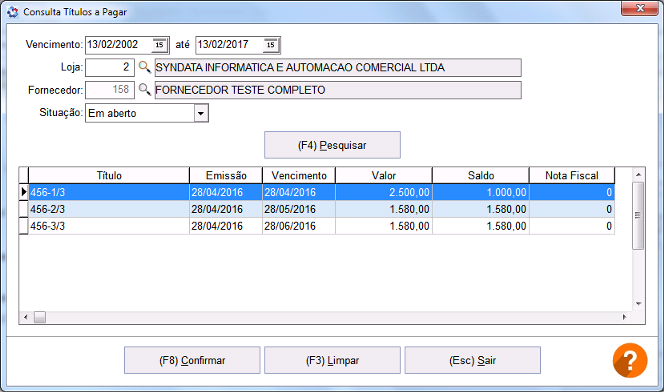Click horizontal scrollbar right arrow
Screen dimensions: 664x392
point(624,317)
